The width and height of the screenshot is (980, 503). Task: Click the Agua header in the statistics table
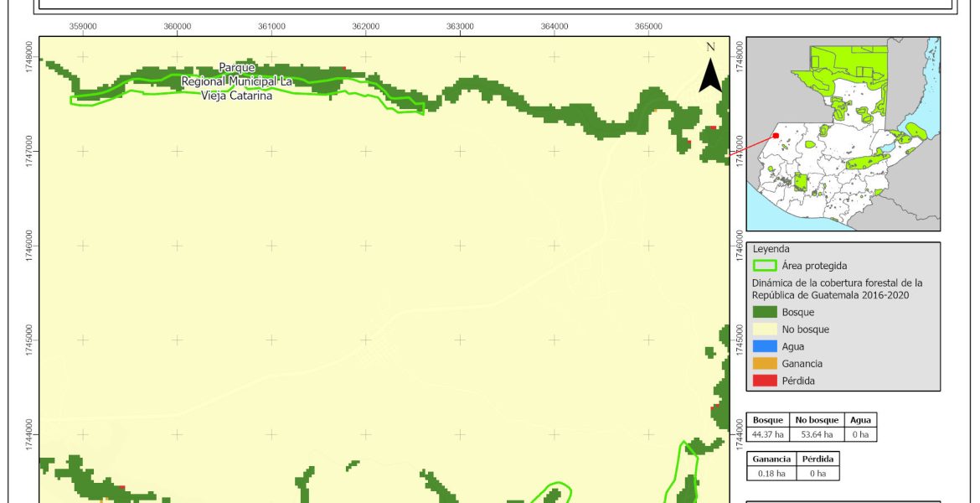click(x=860, y=420)
